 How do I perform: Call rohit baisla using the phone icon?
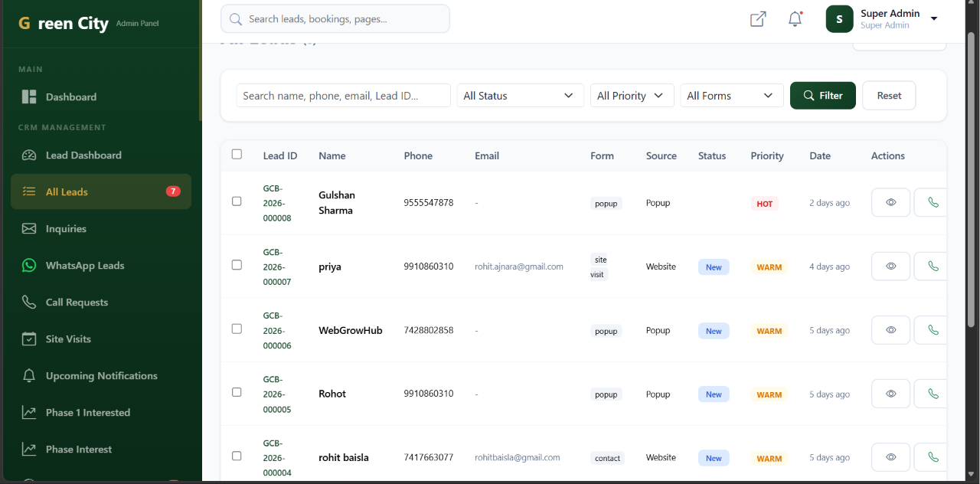[932, 457]
